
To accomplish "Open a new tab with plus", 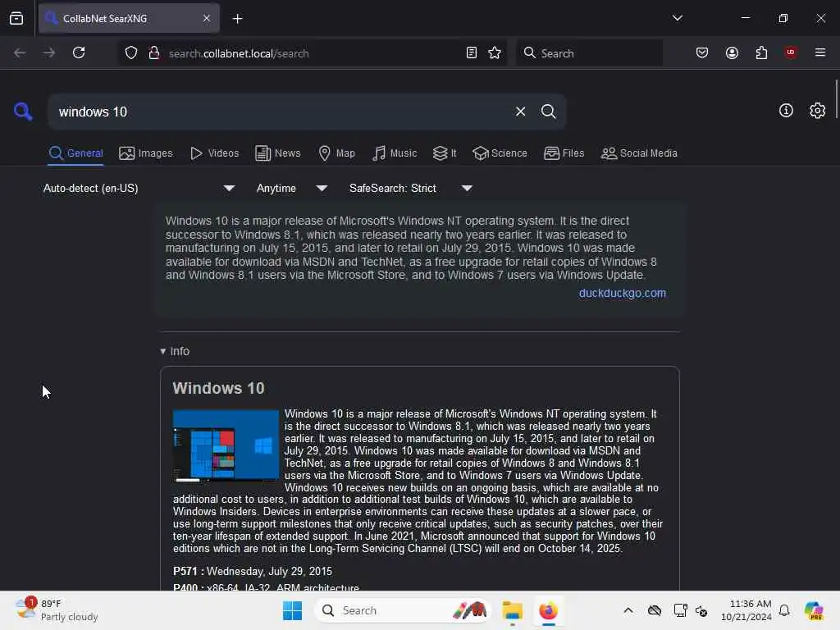I will coord(237,19).
